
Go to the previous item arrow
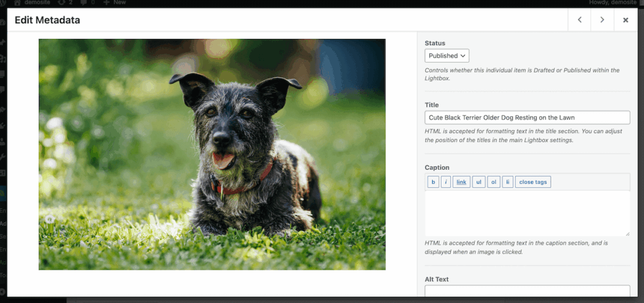[579, 20]
